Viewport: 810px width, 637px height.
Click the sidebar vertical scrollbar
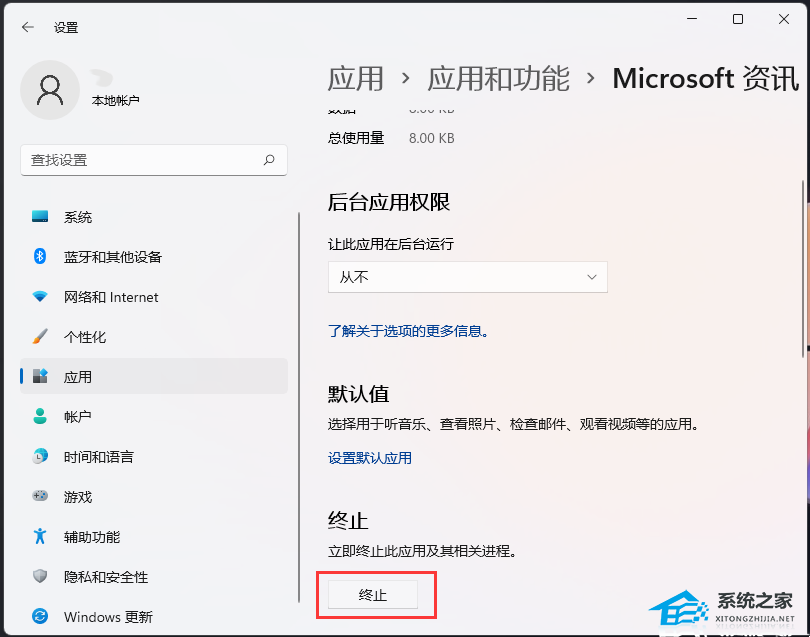(299, 407)
